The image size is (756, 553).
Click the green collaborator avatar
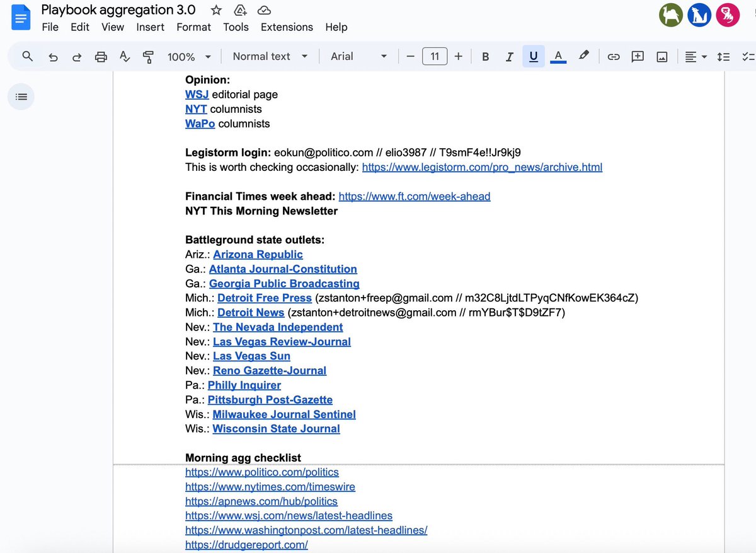tap(671, 15)
